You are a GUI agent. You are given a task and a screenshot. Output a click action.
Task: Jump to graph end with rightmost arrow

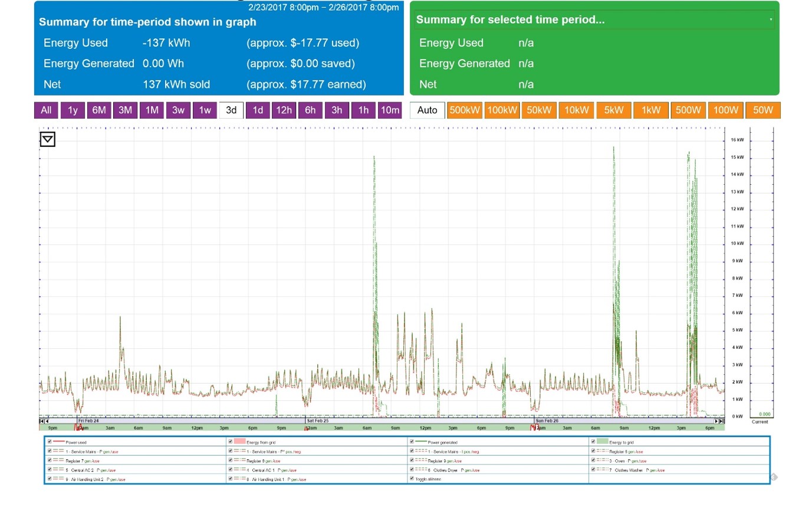pos(721,421)
